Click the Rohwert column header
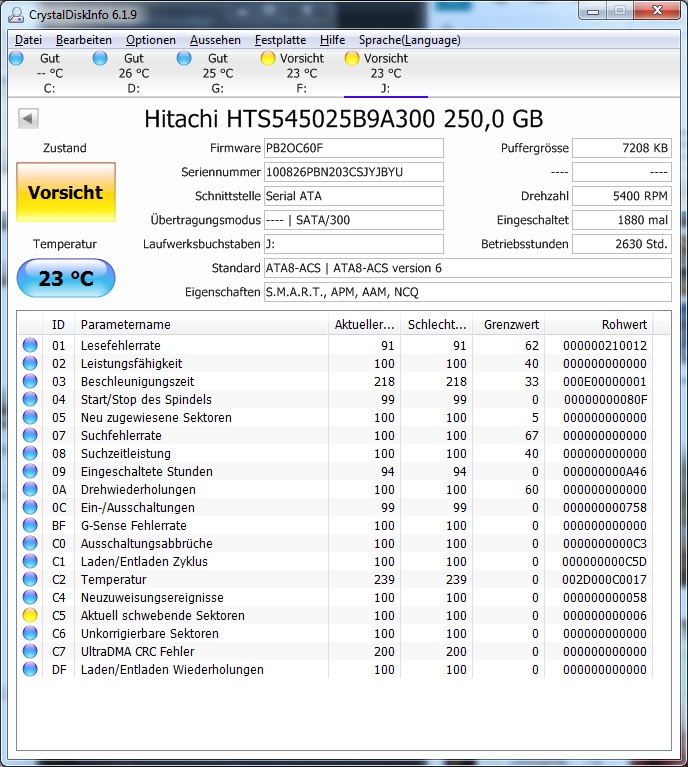This screenshot has width=688, height=767. [624, 324]
